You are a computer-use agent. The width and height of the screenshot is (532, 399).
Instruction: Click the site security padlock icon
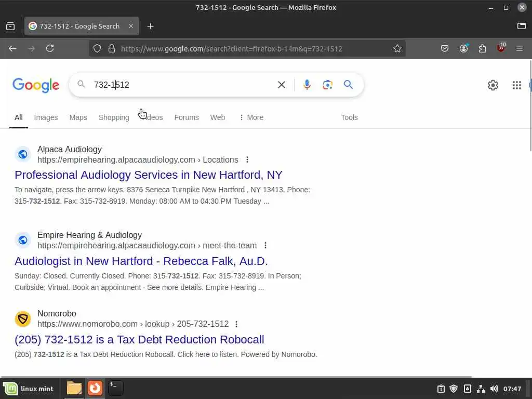point(112,48)
